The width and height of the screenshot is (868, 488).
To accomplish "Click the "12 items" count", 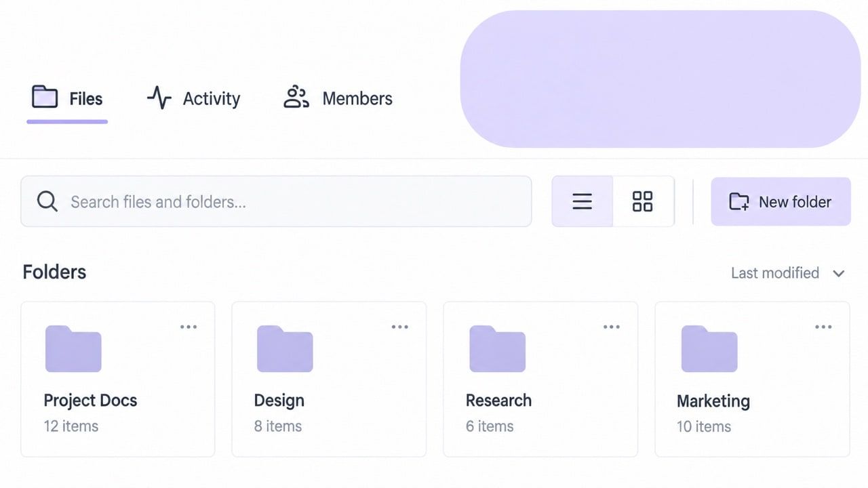I will tap(71, 426).
